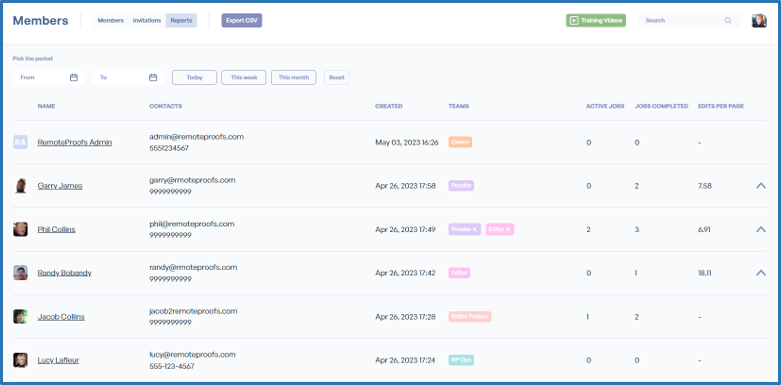This screenshot has width=781, height=385.
Task: Click Garry James profile photo
Action: (20, 186)
